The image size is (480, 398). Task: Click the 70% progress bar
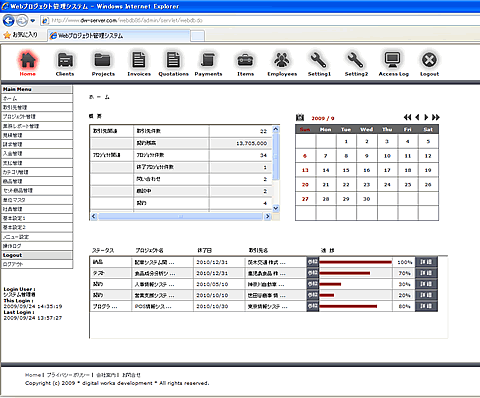(x=345, y=273)
